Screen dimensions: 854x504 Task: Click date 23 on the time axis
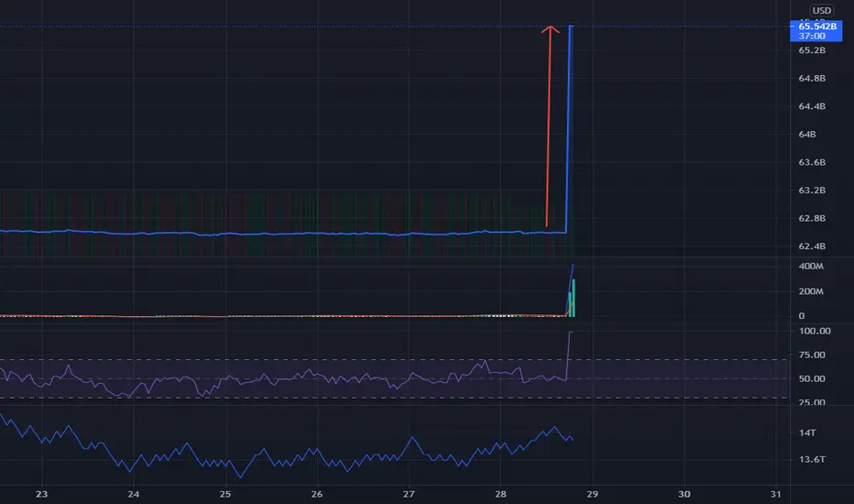coord(41,494)
